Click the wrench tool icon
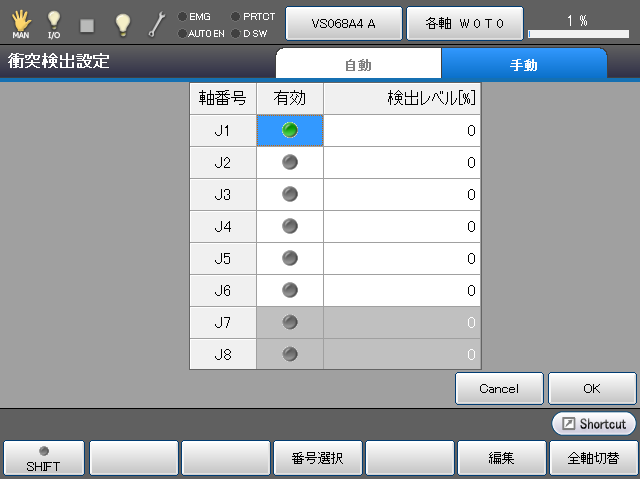Image resolution: width=640 pixels, height=479 pixels. 157,24
